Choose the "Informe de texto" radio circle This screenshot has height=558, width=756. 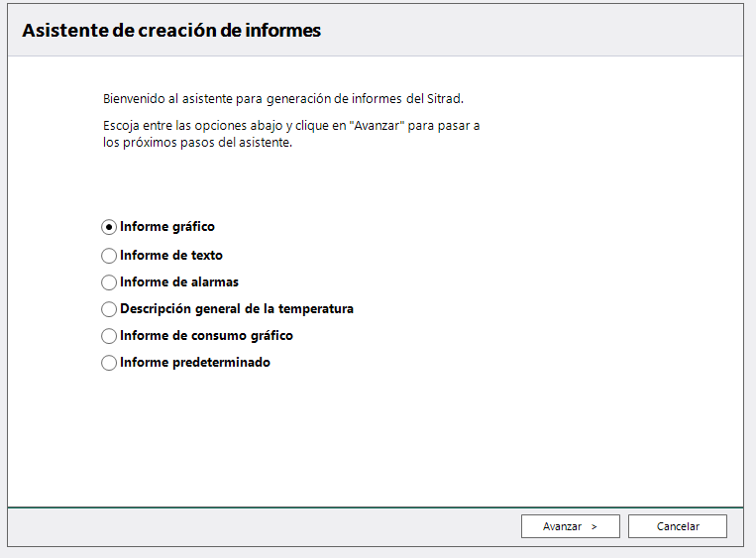pos(109,256)
